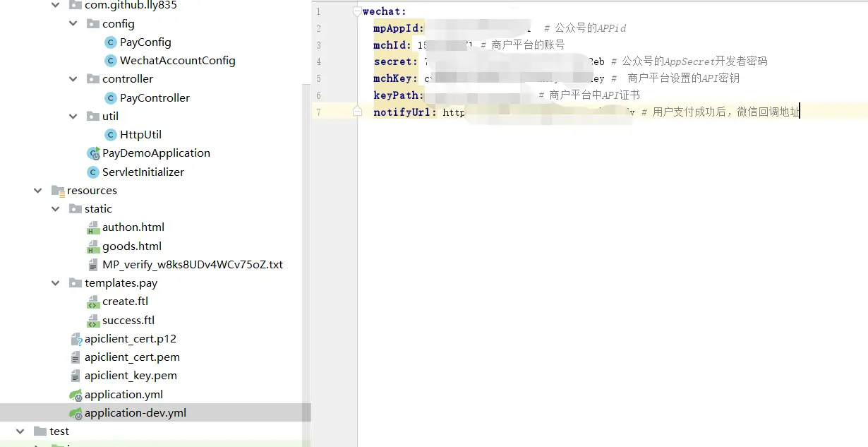Fold the wechat block at line 1

(x=357, y=12)
